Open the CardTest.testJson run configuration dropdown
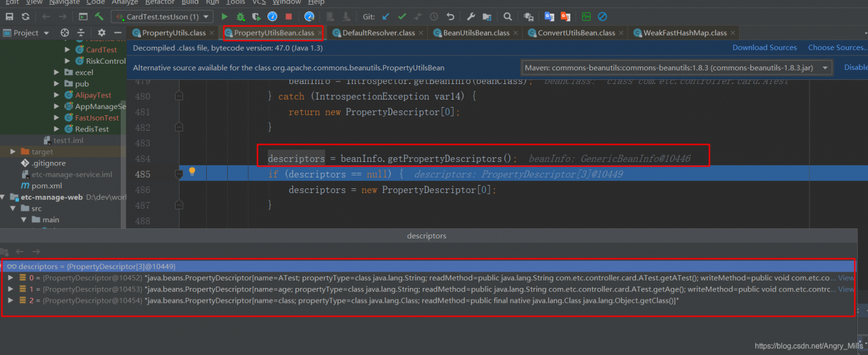The width and height of the screenshot is (868, 355). pos(162,16)
